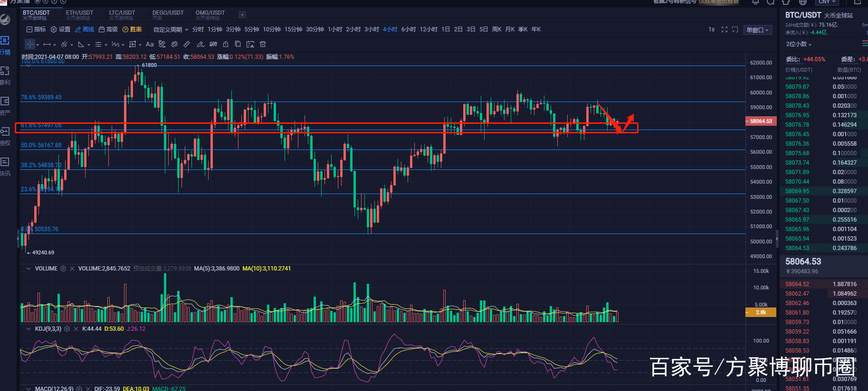This screenshot has width=868, height=391.
Task: Open VOLUME indicator settings gear
Action: [x=63, y=269]
